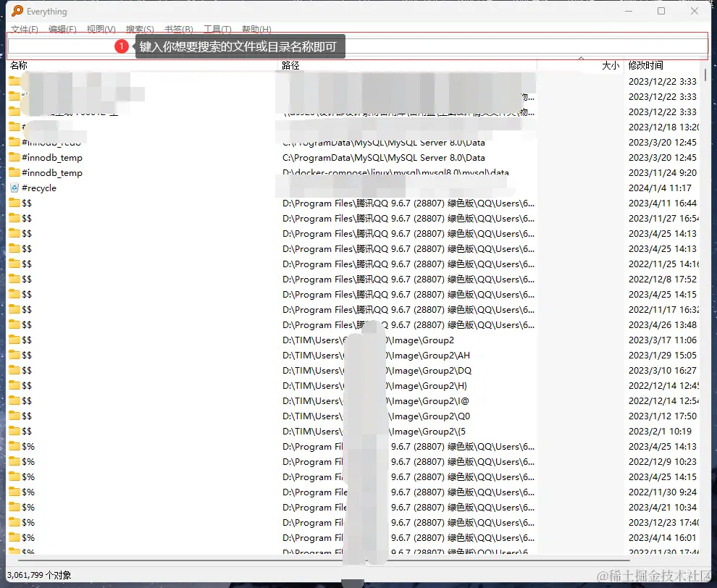Click the modified date 2023/4/14 16:01

pos(662,538)
